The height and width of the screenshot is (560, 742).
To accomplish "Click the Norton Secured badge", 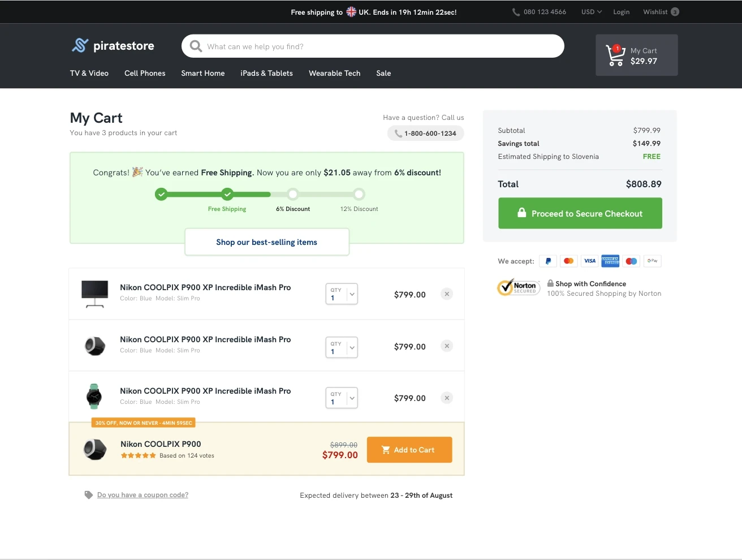I will pyautogui.click(x=519, y=288).
